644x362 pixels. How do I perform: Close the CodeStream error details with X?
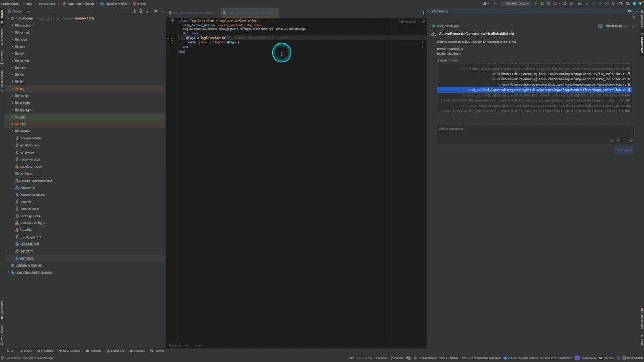pos(634,17)
